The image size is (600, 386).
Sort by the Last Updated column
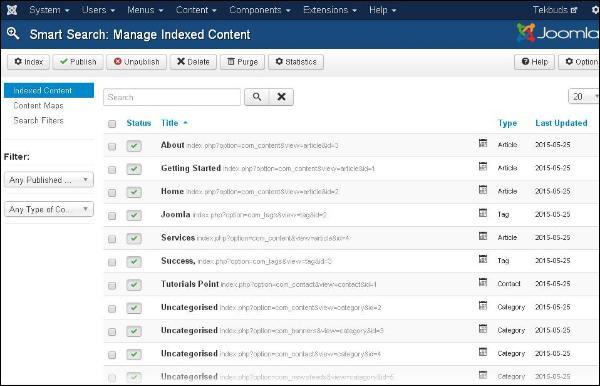point(561,123)
